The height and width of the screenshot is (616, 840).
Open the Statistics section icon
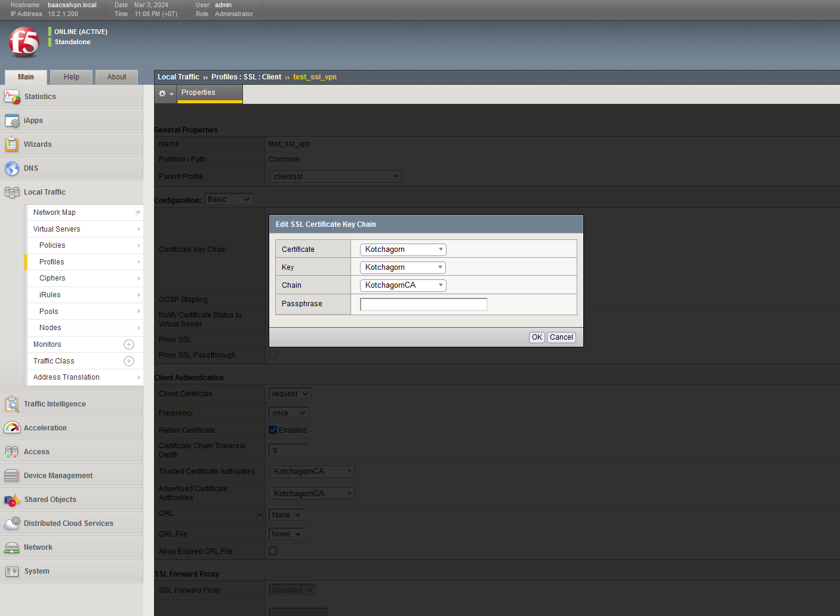12,97
